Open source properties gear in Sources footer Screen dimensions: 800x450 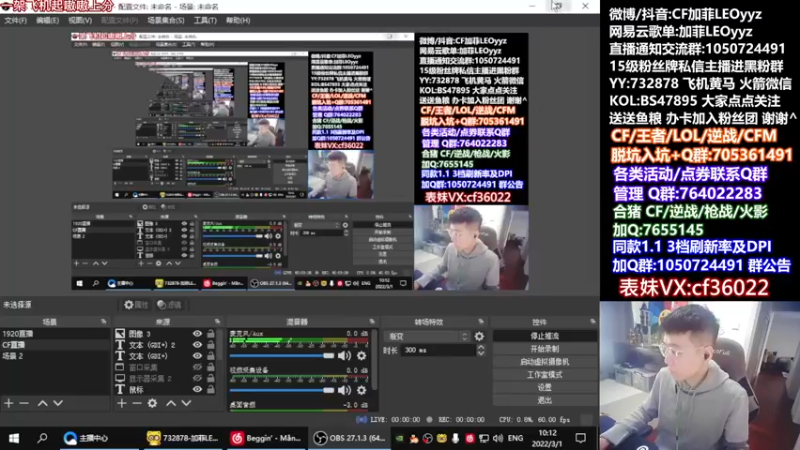152,403
